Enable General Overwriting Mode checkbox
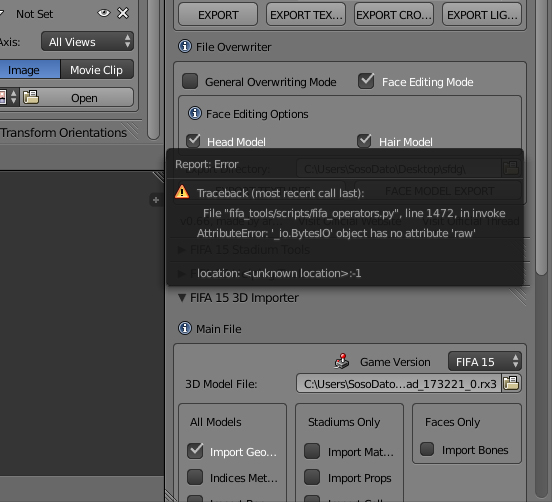The width and height of the screenshot is (552, 502). tap(190, 81)
